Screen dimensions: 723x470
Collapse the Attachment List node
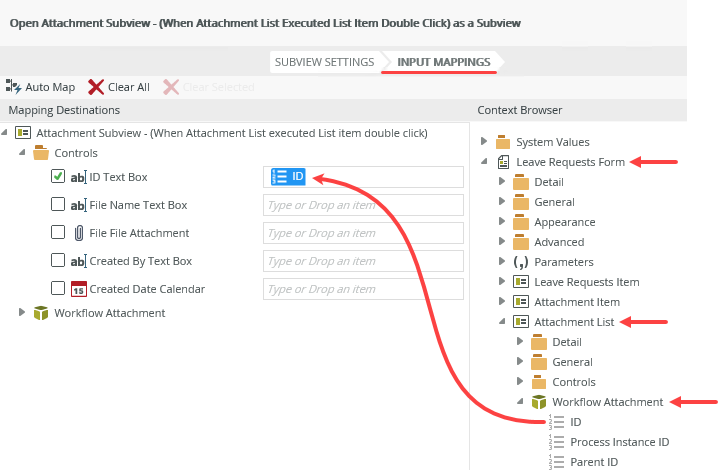(x=502, y=322)
